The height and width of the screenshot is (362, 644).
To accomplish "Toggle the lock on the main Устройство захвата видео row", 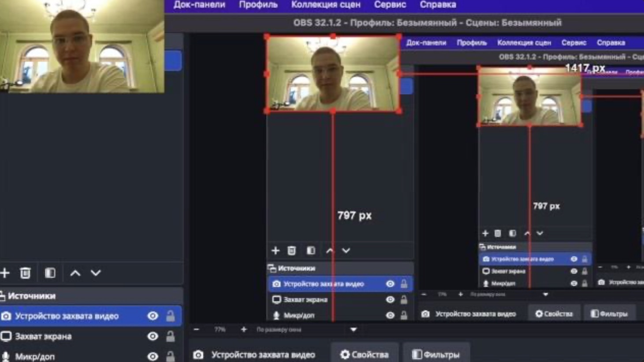I will pyautogui.click(x=170, y=316).
